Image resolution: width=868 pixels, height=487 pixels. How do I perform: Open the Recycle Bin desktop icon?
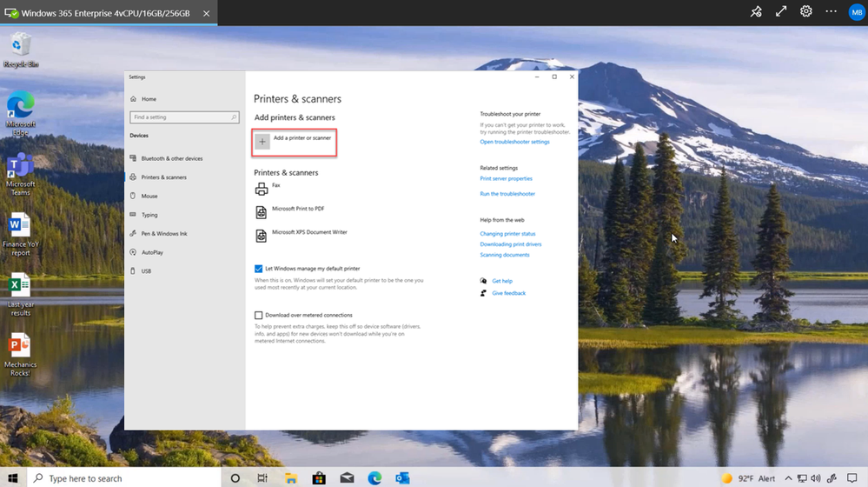(21, 50)
